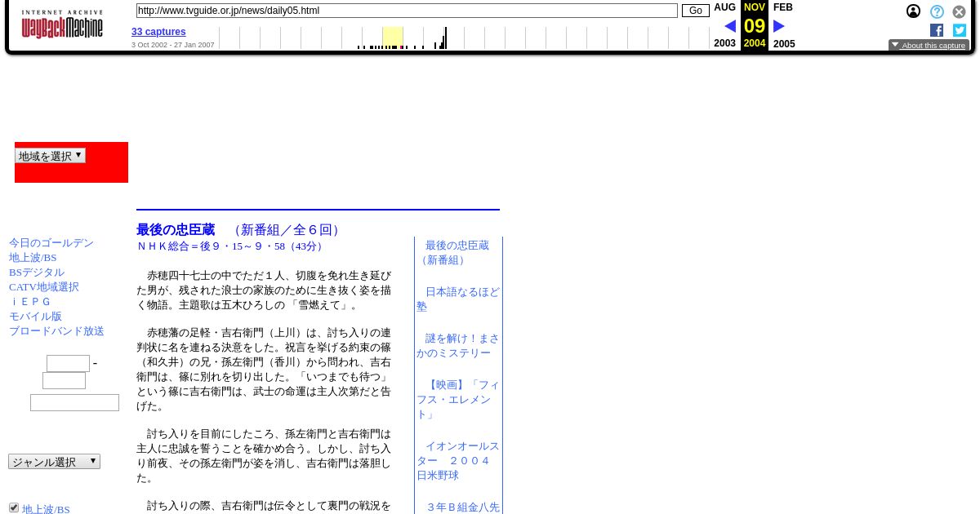The image size is (980, 514).
Task: Share capture on Facebook
Action: 937,30
